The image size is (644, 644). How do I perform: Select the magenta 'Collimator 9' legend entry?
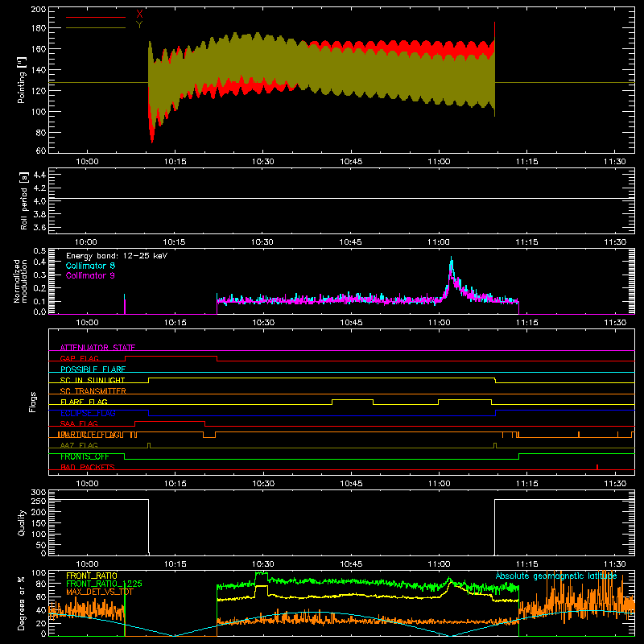pyautogui.click(x=90, y=275)
